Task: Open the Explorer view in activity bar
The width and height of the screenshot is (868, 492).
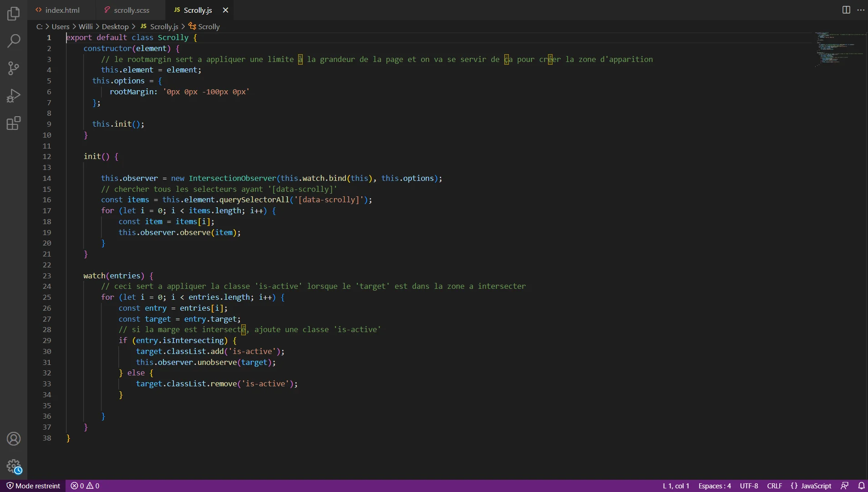Action: (14, 14)
